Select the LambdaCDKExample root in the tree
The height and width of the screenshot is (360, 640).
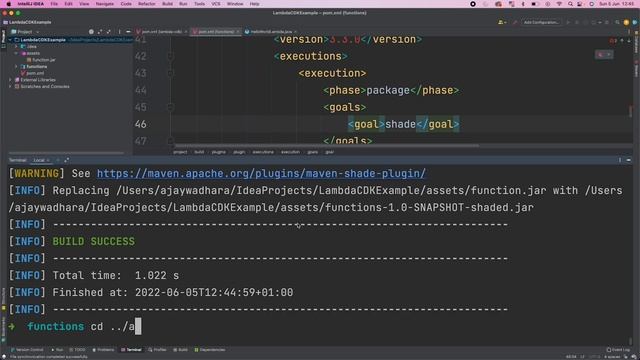[43, 40]
